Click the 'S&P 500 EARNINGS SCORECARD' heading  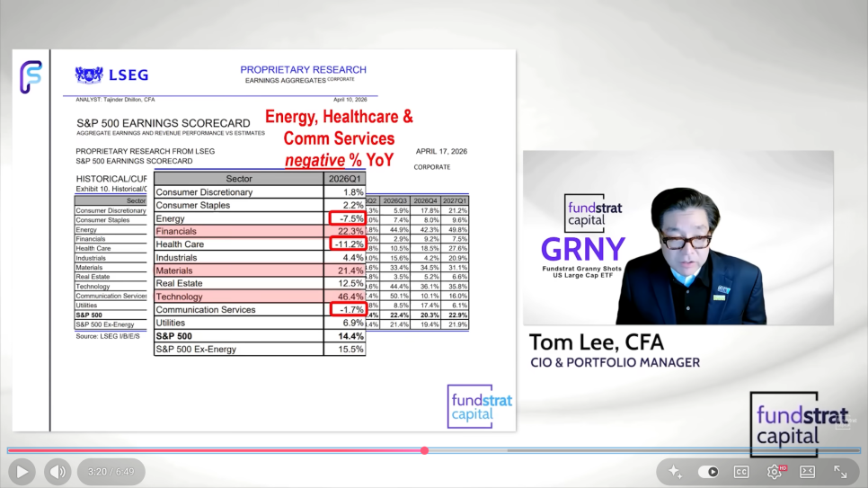coord(164,123)
